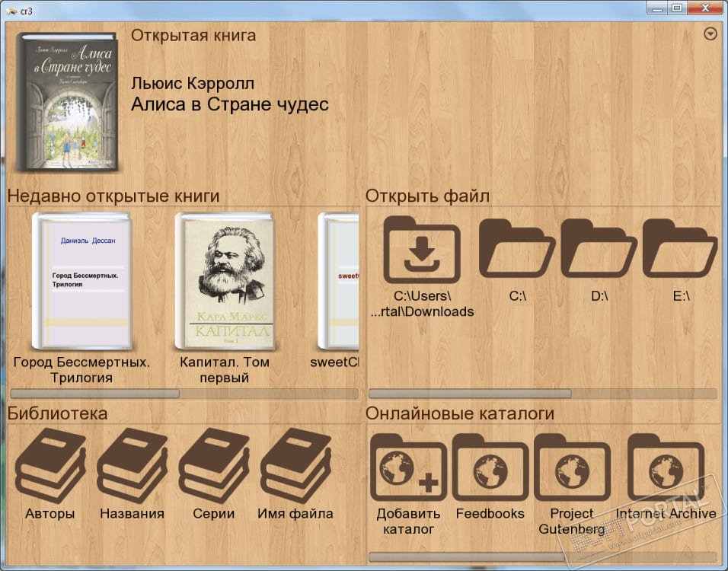This screenshot has width=728, height=571.
Task: Browse library by Серии
Action: point(213,466)
